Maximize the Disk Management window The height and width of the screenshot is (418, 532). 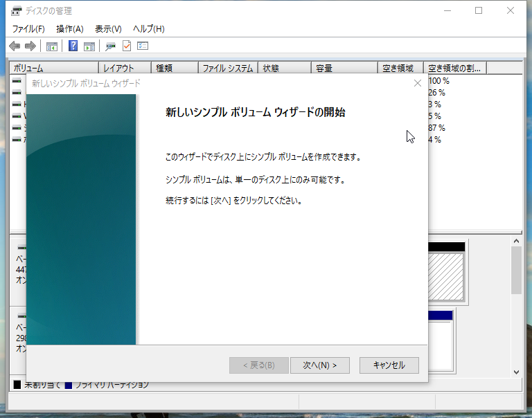[x=479, y=11]
